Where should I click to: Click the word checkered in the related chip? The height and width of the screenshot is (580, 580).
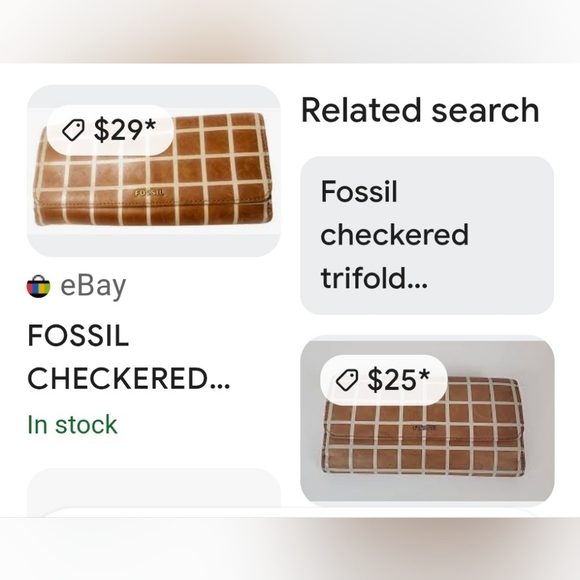point(394,235)
